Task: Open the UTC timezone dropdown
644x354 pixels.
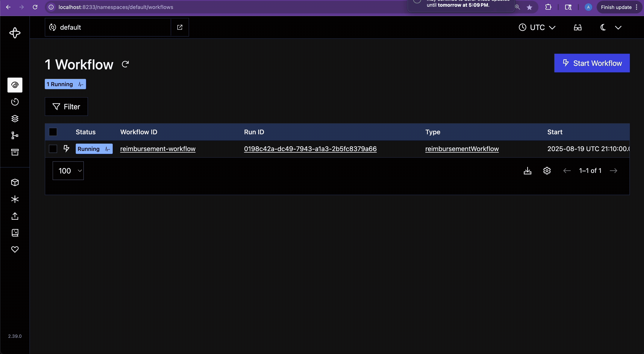Action: coord(537,27)
